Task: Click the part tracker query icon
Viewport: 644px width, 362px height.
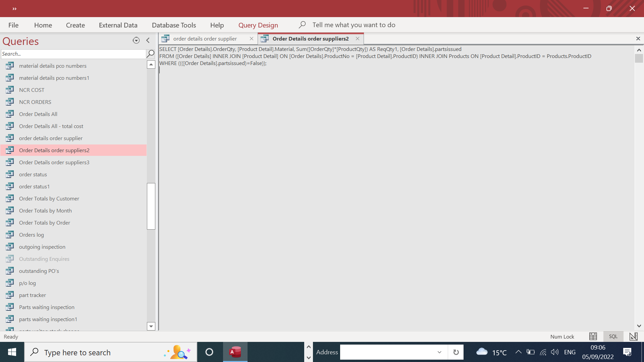Action: tap(10, 295)
